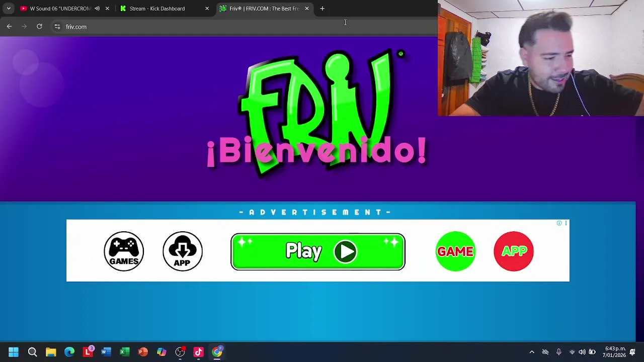Close the W Sound 06 YouTube tab

coord(107,9)
